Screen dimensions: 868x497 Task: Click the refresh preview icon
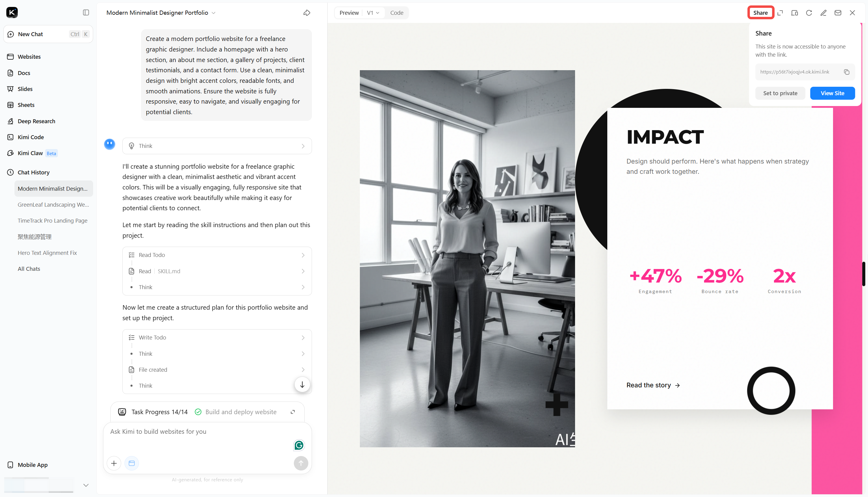pos(809,13)
